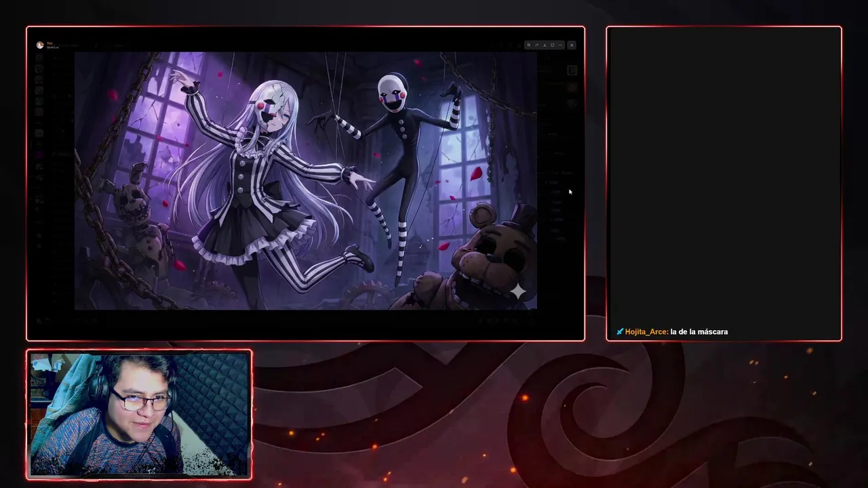The height and width of the screenshot is (488, 868).
Task: Open image in browser via external-link icon
Action: click(x=553, y=45)
